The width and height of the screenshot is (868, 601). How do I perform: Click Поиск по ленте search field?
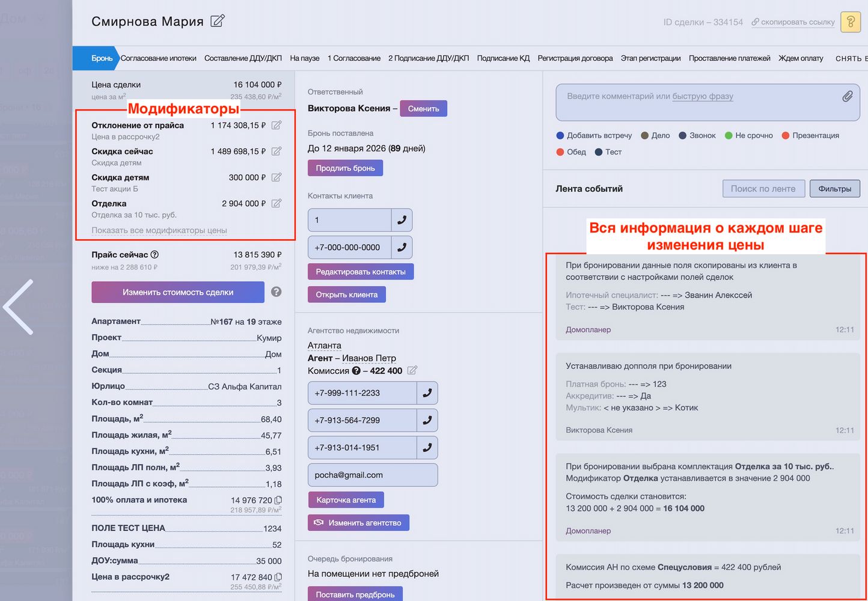coord(763,189)
